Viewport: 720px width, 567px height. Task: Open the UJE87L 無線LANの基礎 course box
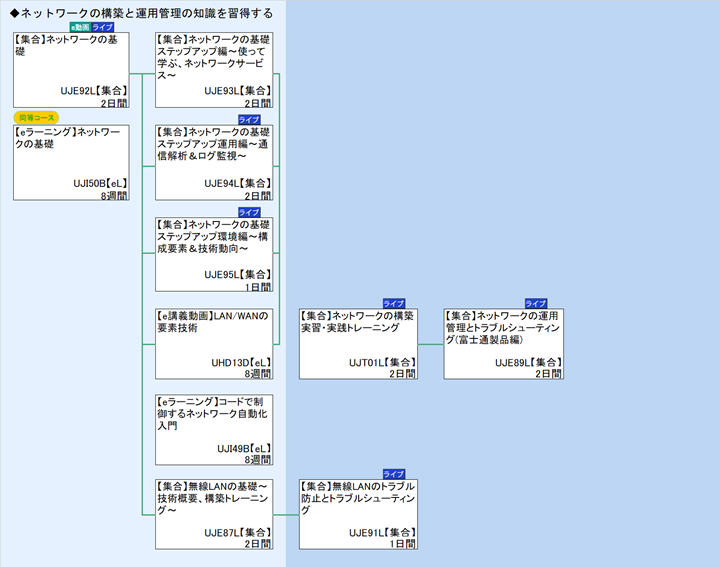[x=214, y=514]
